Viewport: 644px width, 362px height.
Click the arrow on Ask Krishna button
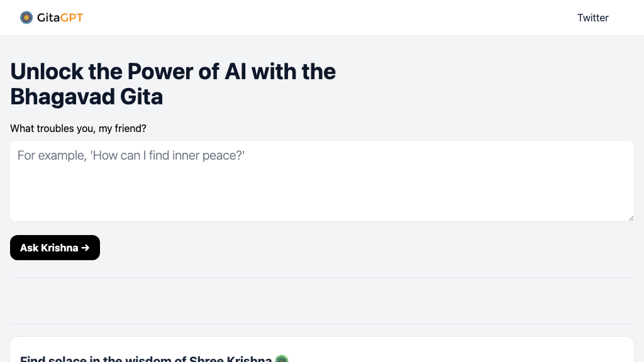click(x=86, y=248)
